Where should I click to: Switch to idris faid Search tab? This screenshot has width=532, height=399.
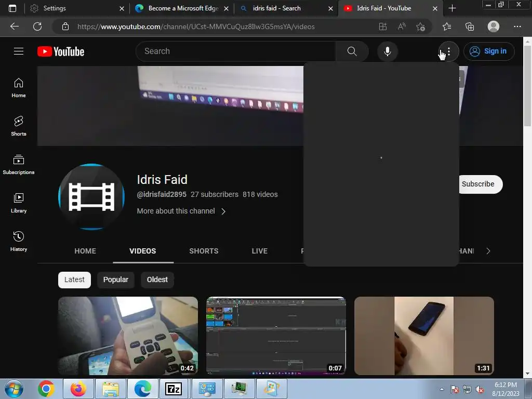(x=286, y=8)
